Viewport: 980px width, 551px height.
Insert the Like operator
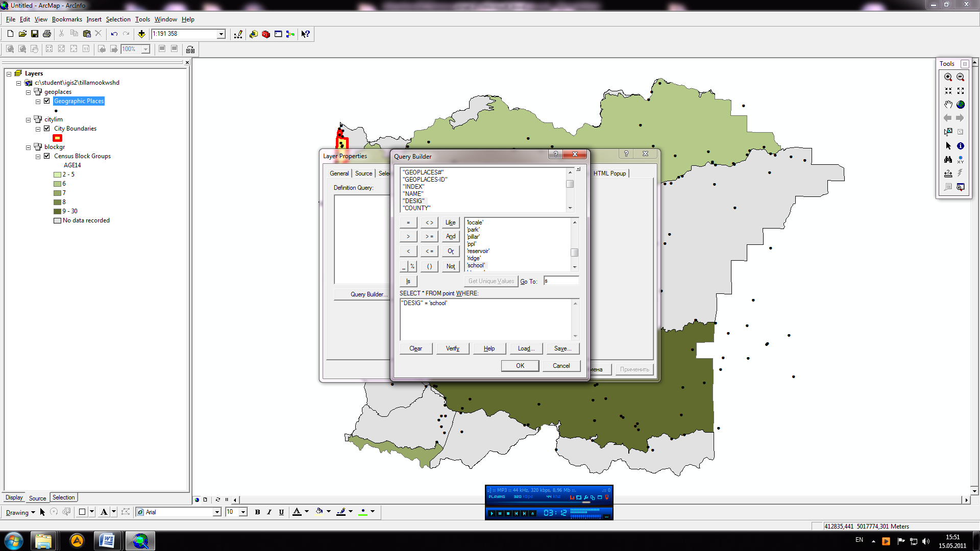pos(451,222)
